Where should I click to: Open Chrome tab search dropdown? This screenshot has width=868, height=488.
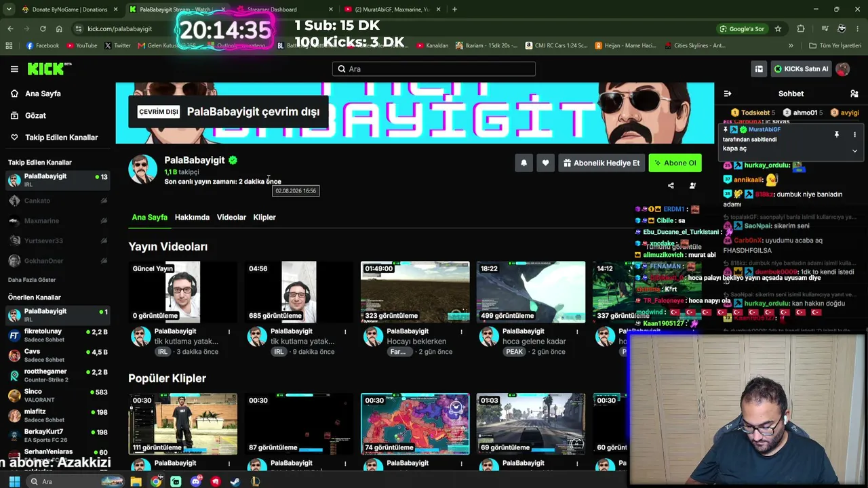(x=9, y=9)
